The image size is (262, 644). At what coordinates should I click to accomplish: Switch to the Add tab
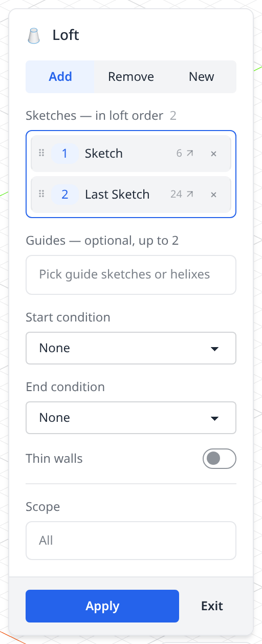[x=60, y=77]
